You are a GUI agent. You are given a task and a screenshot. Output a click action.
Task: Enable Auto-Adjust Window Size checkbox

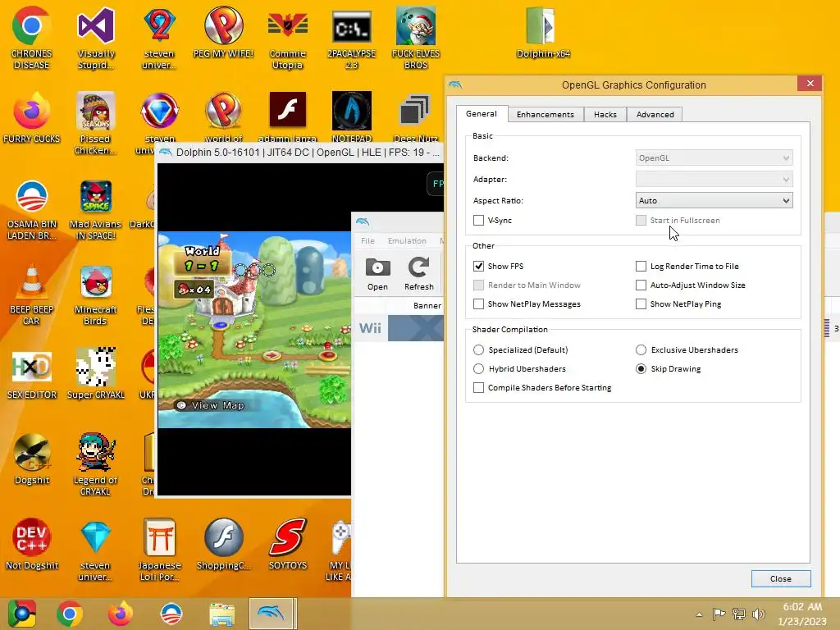[641, 285]
